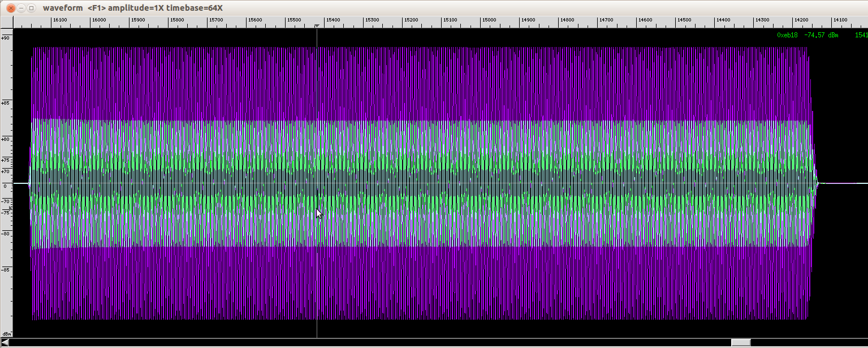Click the 14900 ruler label

point(528,20)
